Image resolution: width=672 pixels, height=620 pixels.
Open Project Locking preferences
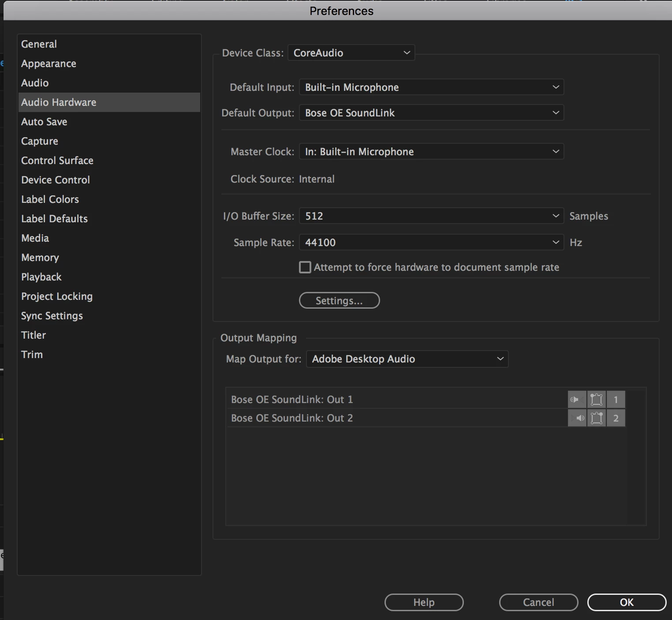pos(109,296)
